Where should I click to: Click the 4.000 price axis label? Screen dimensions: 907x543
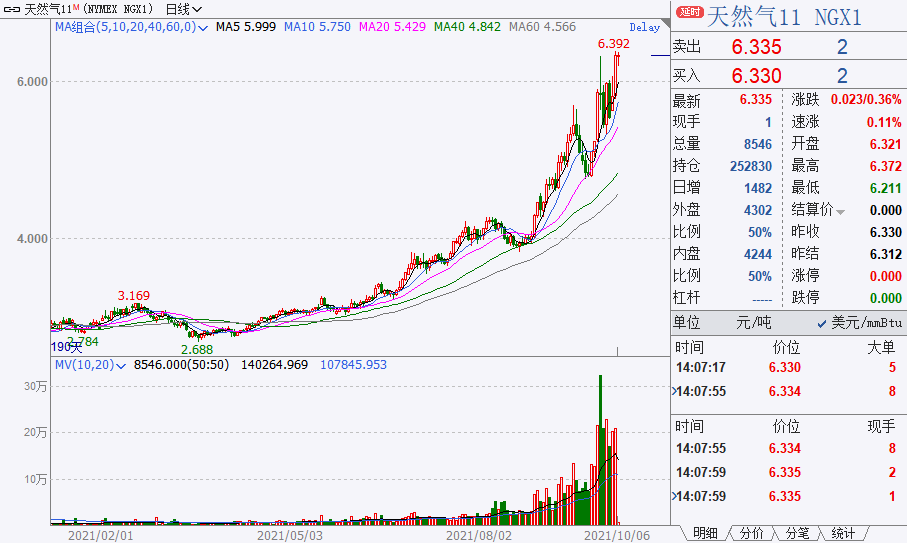(x=32, y=238)
